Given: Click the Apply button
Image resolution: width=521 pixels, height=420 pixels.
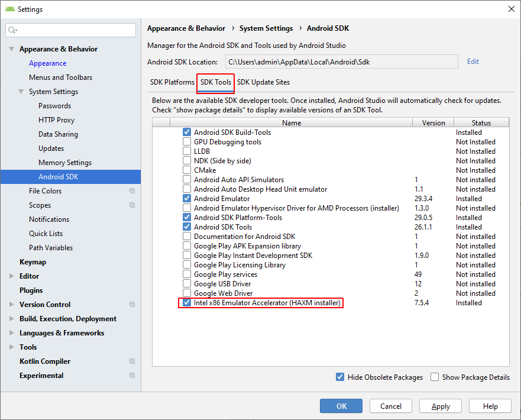Looking at the screenshot, I should coord(441,406).
